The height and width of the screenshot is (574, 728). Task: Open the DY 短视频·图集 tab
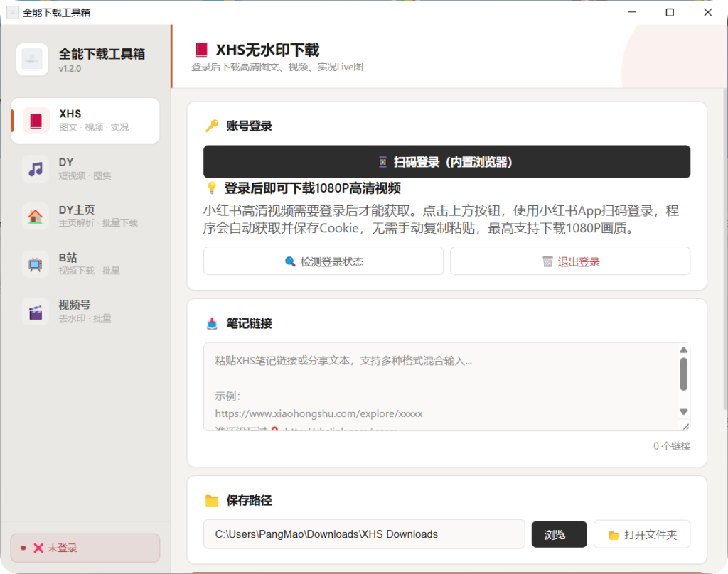coord(85,169)
